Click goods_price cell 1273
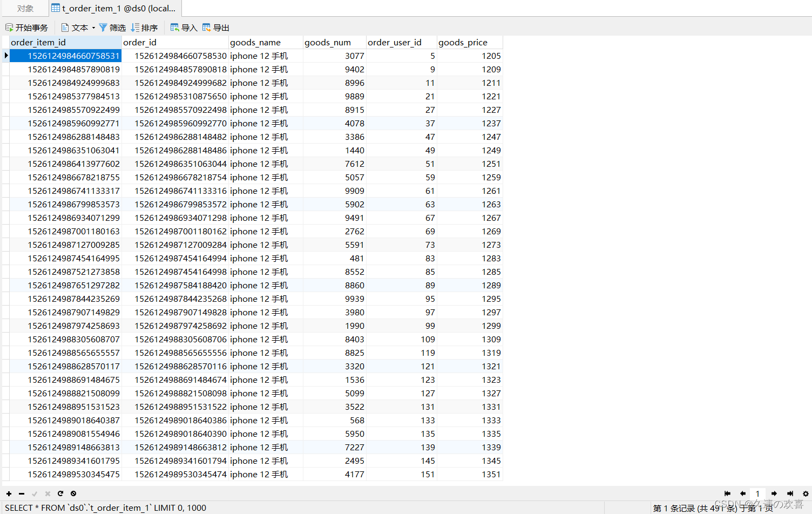 click(470, 245)
